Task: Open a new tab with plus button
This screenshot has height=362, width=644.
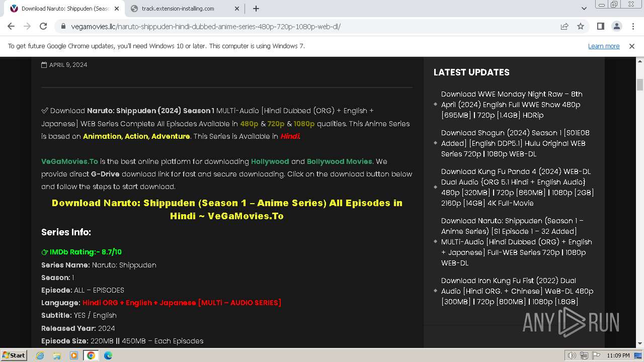Action: coord(256,9)
